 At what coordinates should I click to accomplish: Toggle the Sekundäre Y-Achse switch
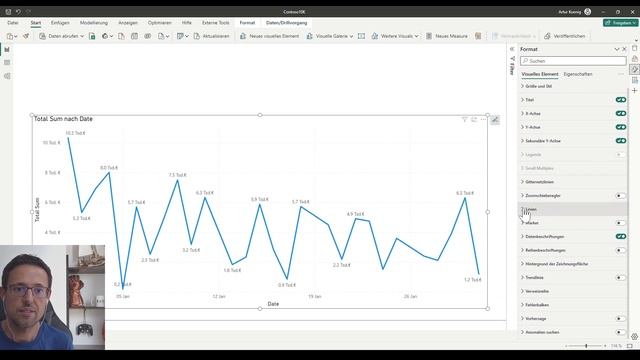(621, 141)
